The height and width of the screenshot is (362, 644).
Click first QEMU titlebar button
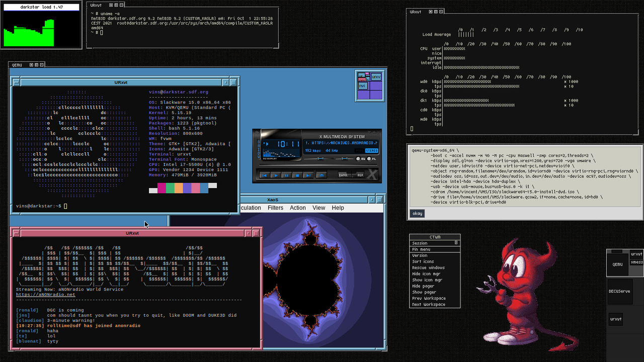31,65
